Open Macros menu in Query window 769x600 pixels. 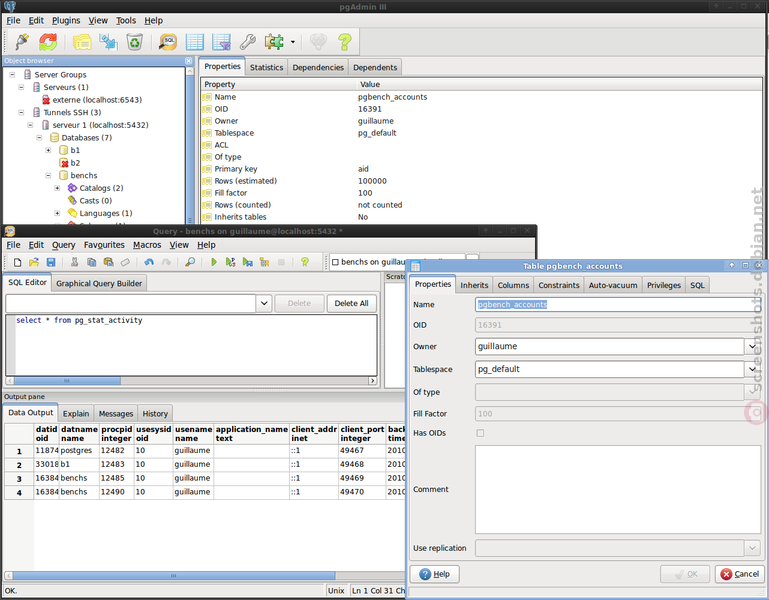tap(147, 245)
